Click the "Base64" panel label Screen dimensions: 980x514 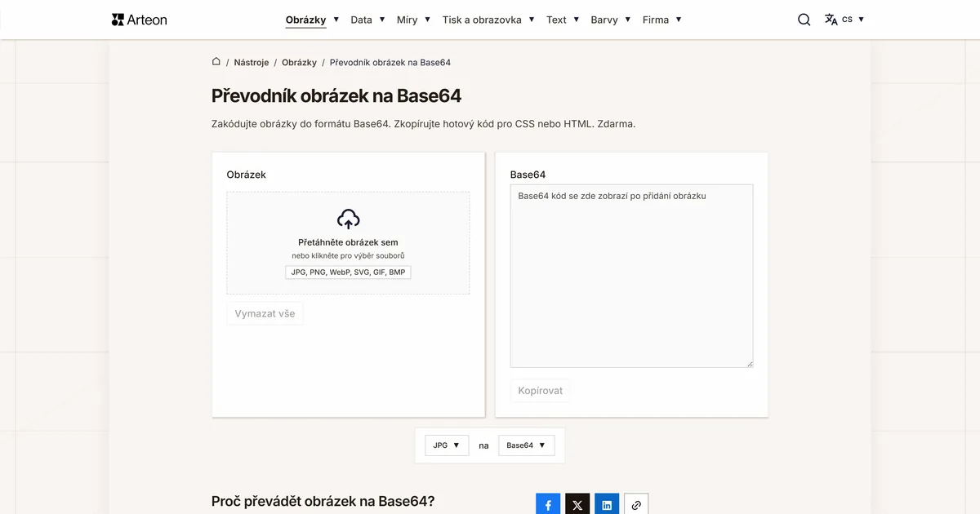528,175
